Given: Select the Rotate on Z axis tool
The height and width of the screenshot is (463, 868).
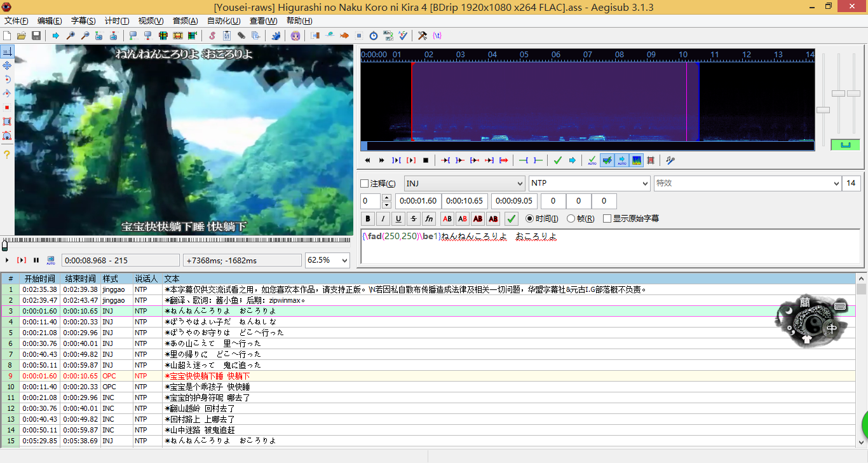Looking at the screenshot, I should (x=7, y=79).
